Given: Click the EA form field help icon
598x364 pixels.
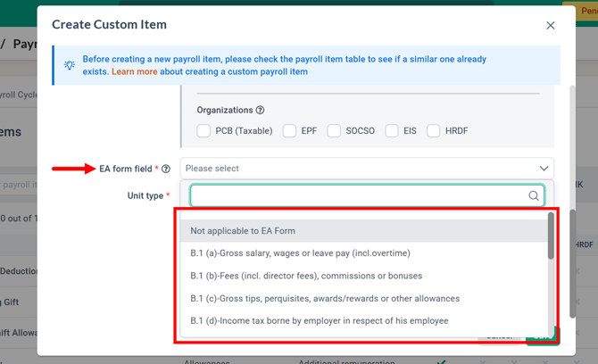Looking at the screenshot, I should [166, 169].
